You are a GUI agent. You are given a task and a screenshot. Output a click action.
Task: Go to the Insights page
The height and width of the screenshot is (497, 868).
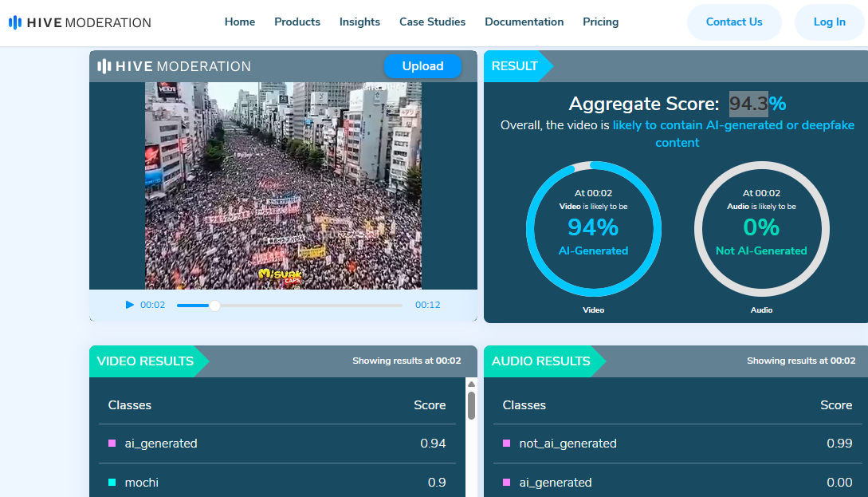coord(359,22)
